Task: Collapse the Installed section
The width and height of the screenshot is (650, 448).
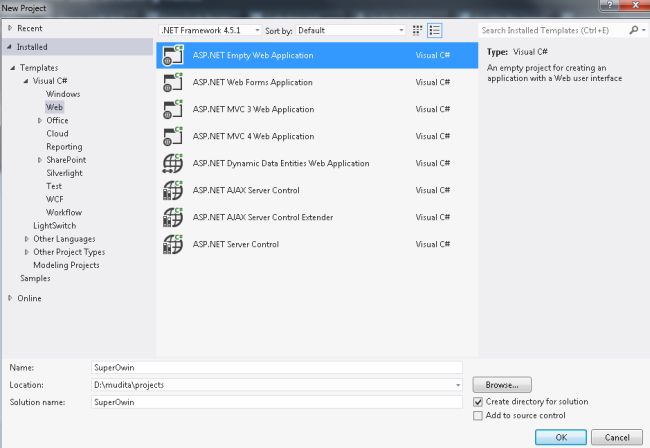Action: coord(9,47)
